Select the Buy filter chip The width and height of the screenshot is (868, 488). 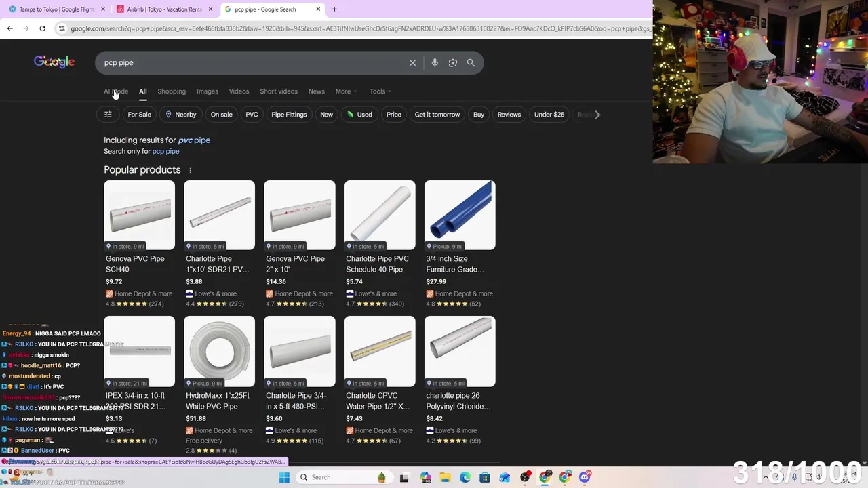point(479,115)
